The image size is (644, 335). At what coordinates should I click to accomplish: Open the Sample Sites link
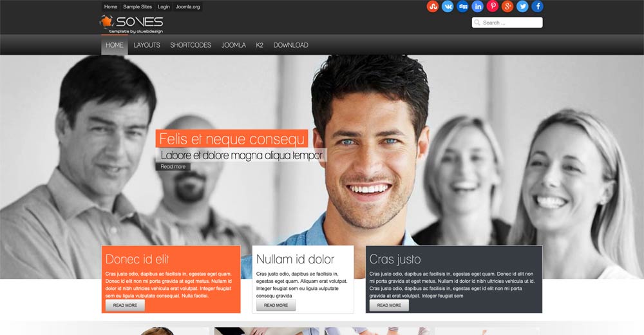click(x=138, y=6)
